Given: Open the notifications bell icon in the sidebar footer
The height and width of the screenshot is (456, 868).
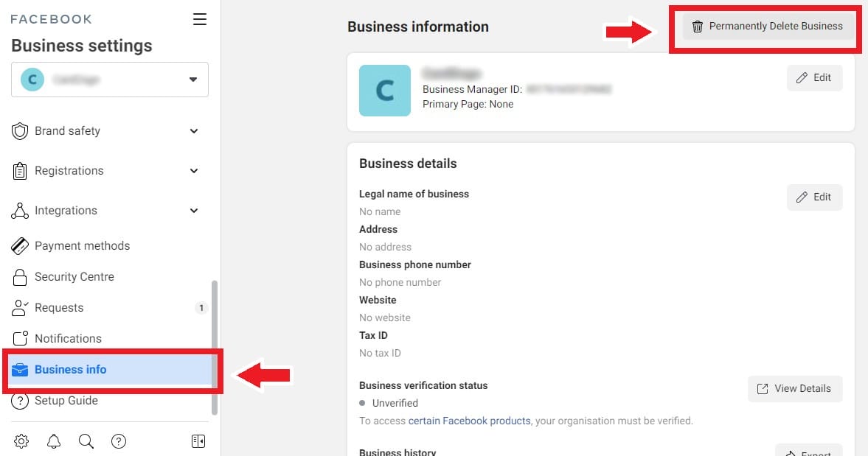Looking at the screenshot, I should tap(54, 441).
